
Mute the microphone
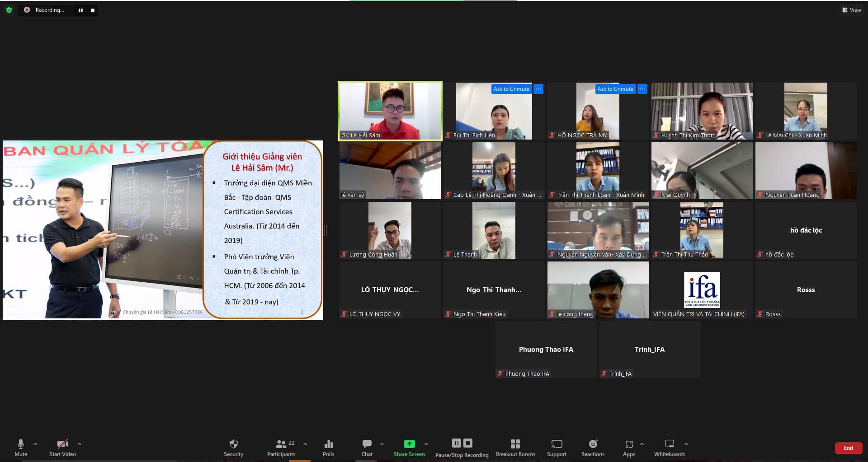coord(21,444)
